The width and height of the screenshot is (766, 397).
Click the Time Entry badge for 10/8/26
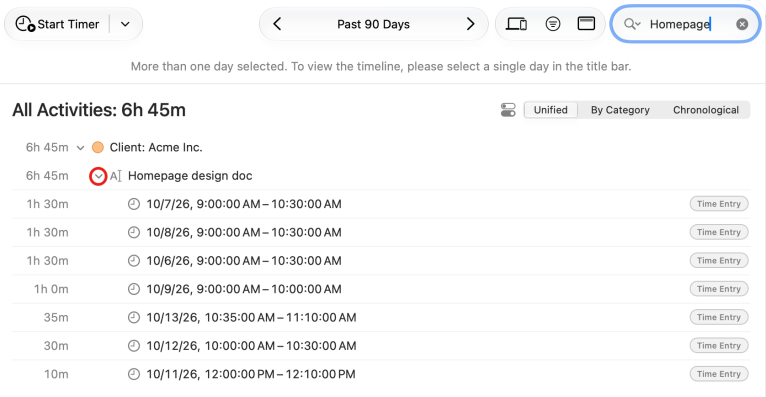tap(719, 232)
